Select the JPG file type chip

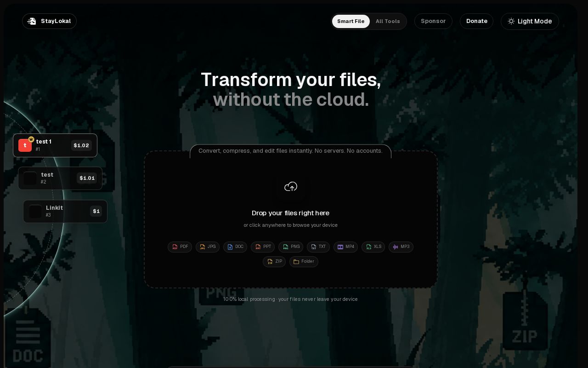click(x=208, y=247)
